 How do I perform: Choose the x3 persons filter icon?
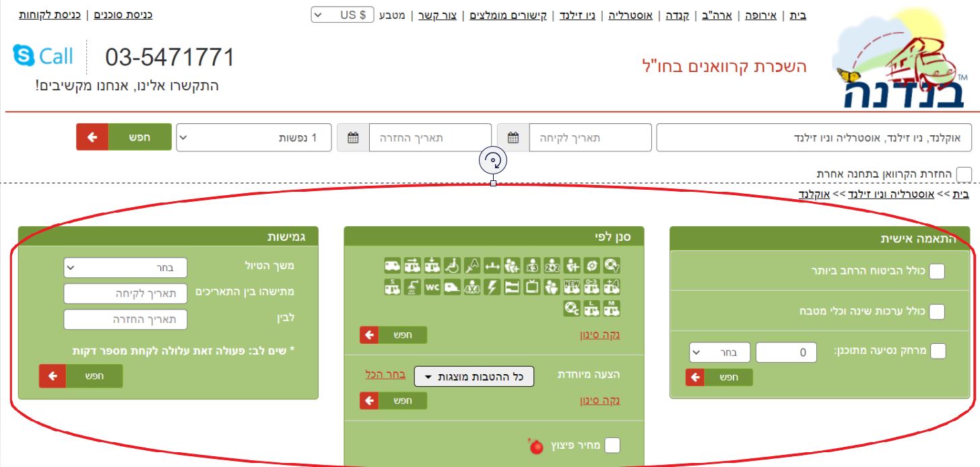pos(532,265)
